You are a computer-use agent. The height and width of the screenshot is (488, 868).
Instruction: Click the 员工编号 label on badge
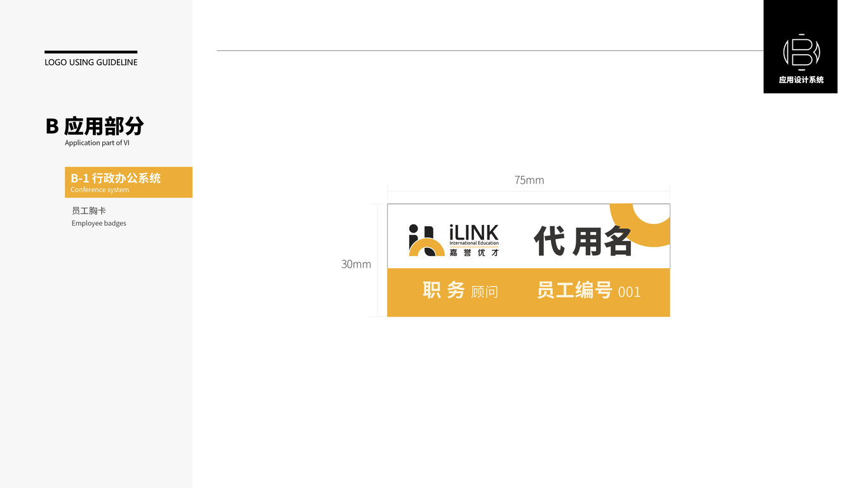click(x=574, y=290)
